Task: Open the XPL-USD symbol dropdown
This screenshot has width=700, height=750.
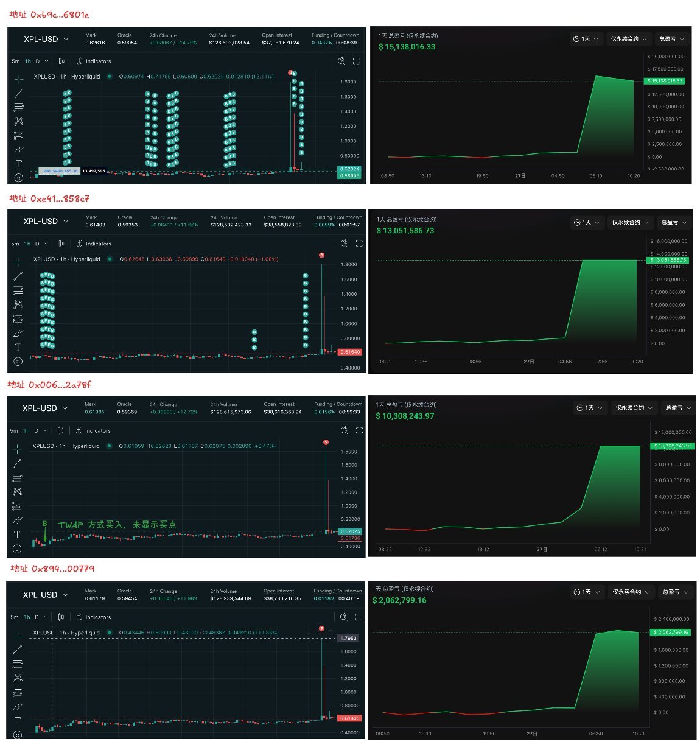Action: pyautogui.click(x=43, y=39)
